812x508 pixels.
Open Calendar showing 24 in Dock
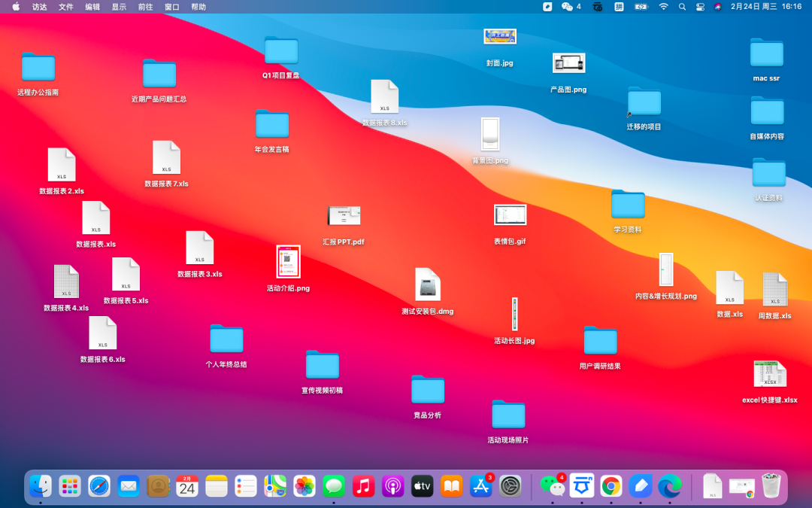click(x=187, y=486)
